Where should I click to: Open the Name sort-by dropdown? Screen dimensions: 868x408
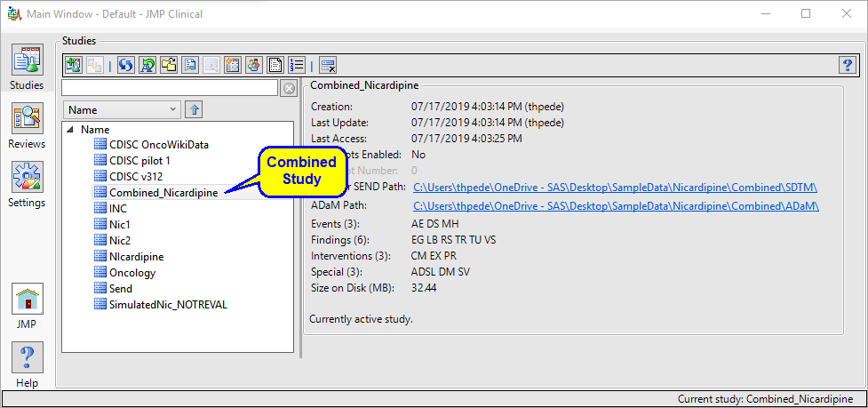[x=122, y=109]
